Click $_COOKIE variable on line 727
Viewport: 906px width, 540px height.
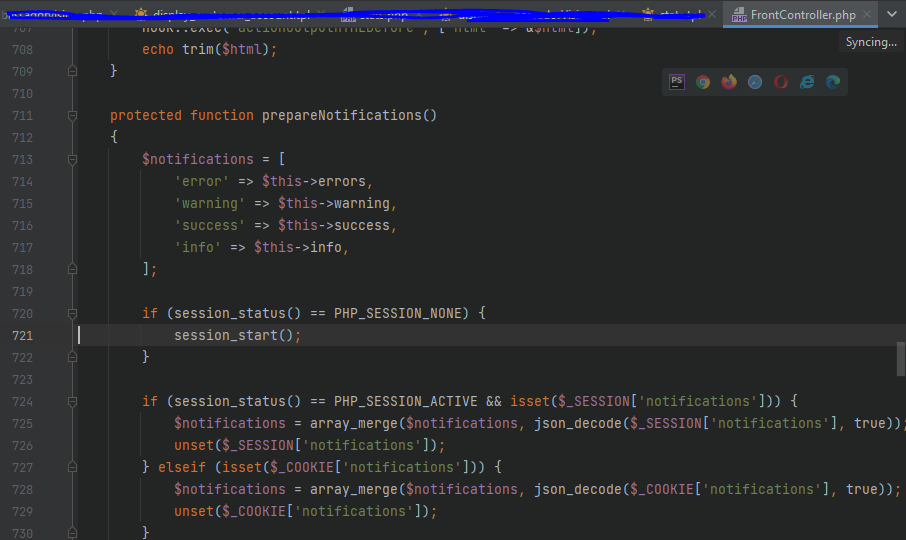click(302, 467)
